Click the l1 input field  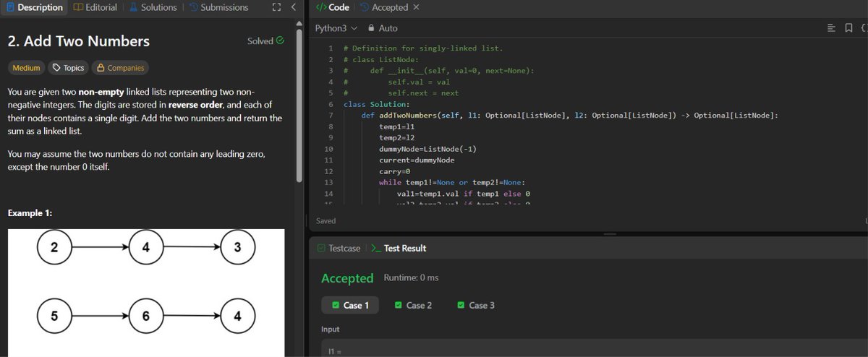(593, 348)
